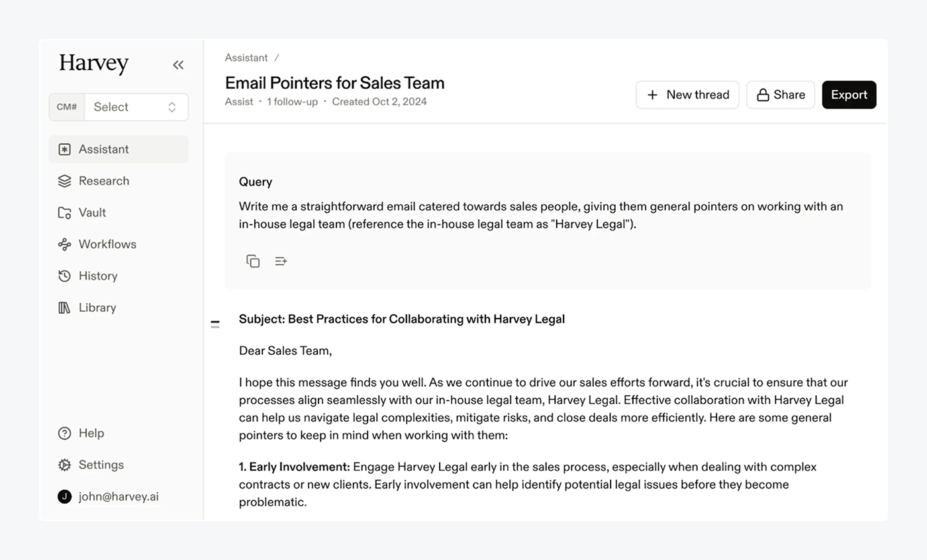Click the Harvey logo
The height and width of the screenshot is (560, 927).
click(93, 64)
